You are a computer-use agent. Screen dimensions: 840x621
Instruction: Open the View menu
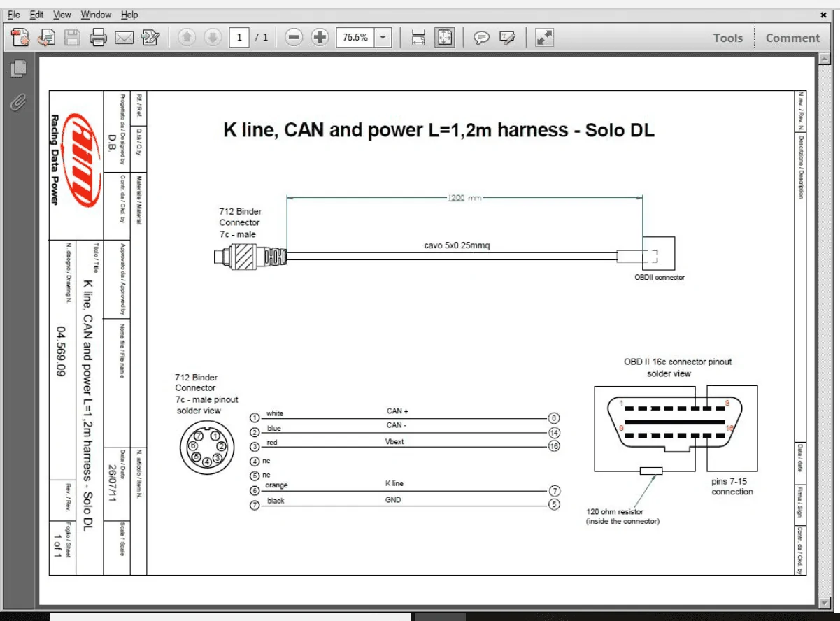62,14
